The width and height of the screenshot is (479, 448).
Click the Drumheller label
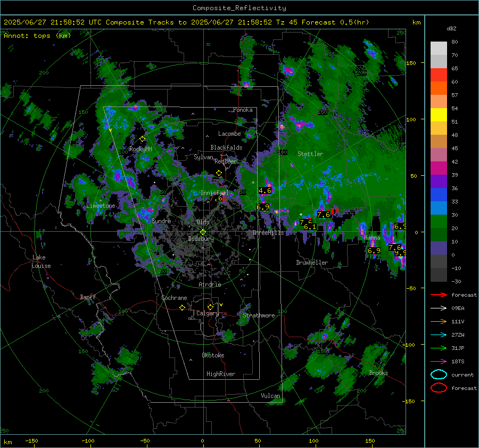click(312, 263)
